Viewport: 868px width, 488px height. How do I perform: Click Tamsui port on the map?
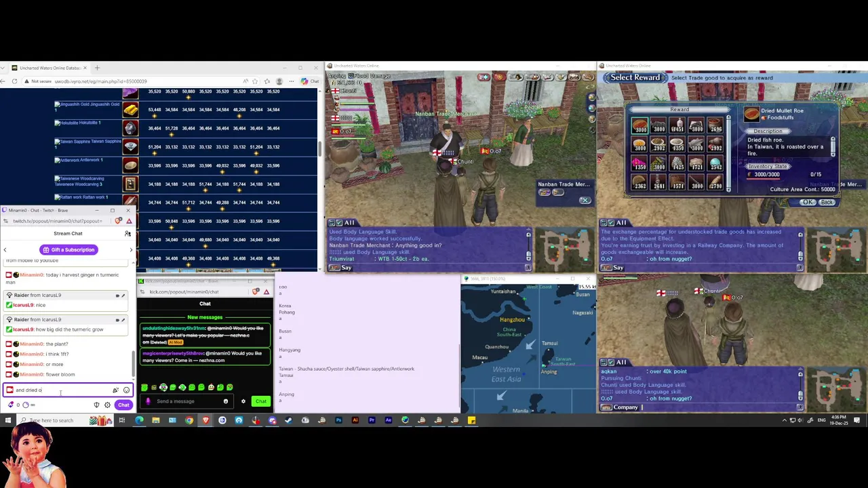click(x=551, y=344)
